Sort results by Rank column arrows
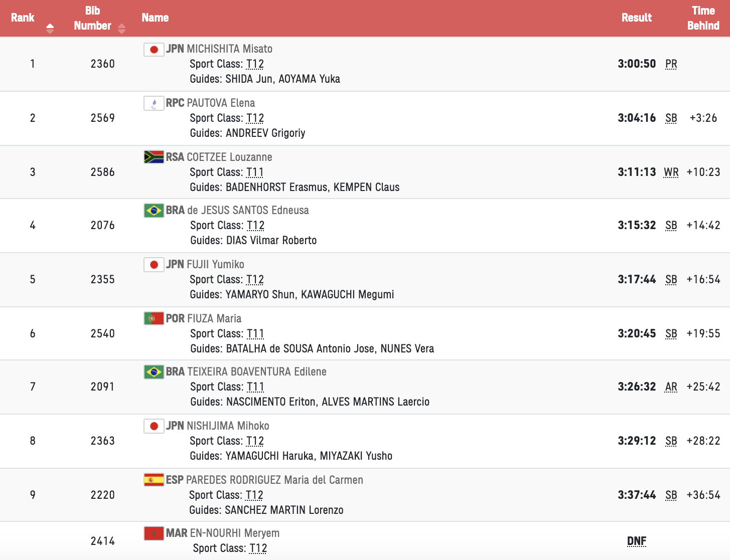 50,29
